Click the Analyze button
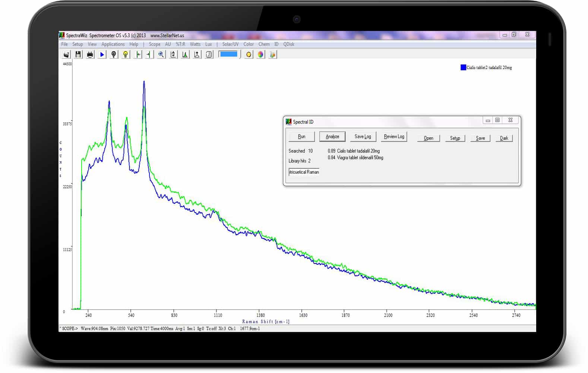Image resolution: width=588 pixels, height=373 pixels. [x=332, y=137]
